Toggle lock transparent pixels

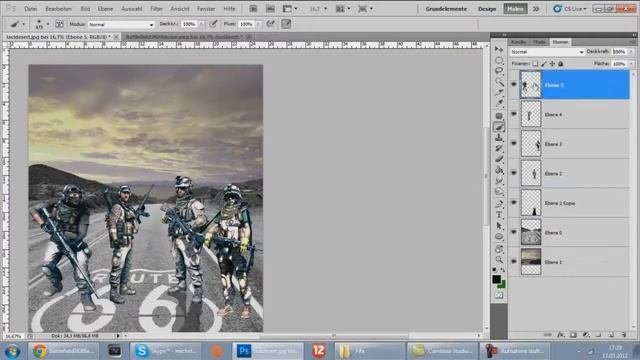(x=535, y=64)
